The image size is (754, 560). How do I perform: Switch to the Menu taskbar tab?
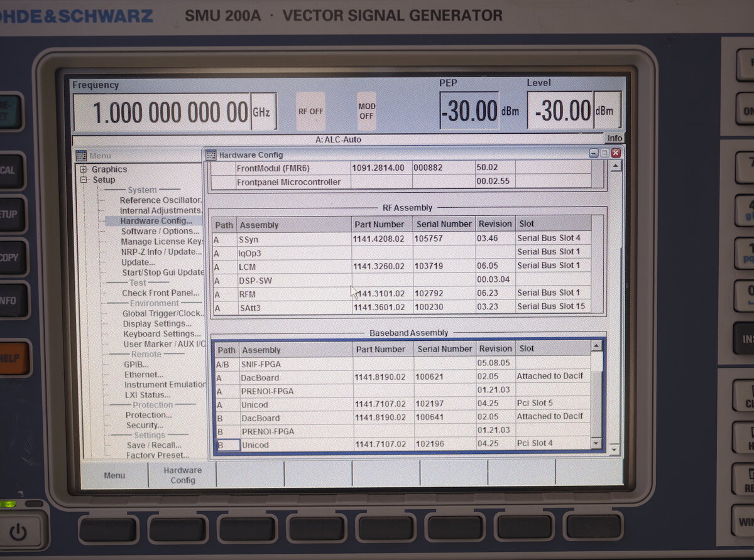[x=114, y=475]
